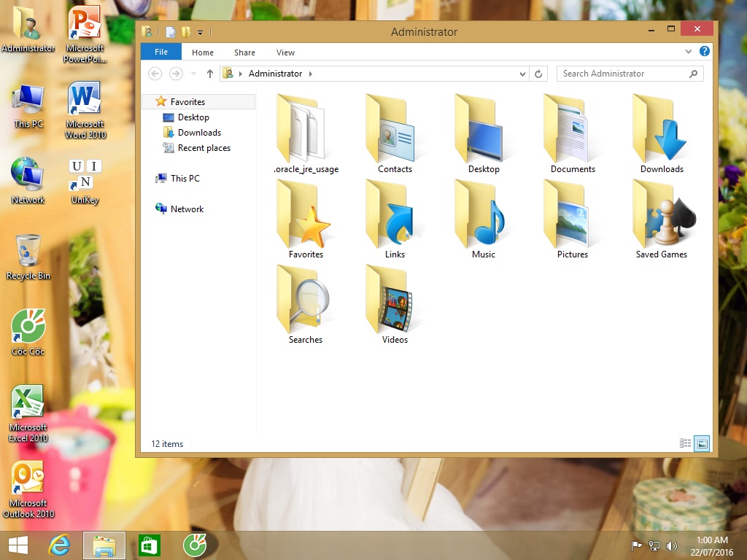Screen dimensions: 747x560
Task: Select Recycle Bin desktop icon
Action: pos(28,257)
